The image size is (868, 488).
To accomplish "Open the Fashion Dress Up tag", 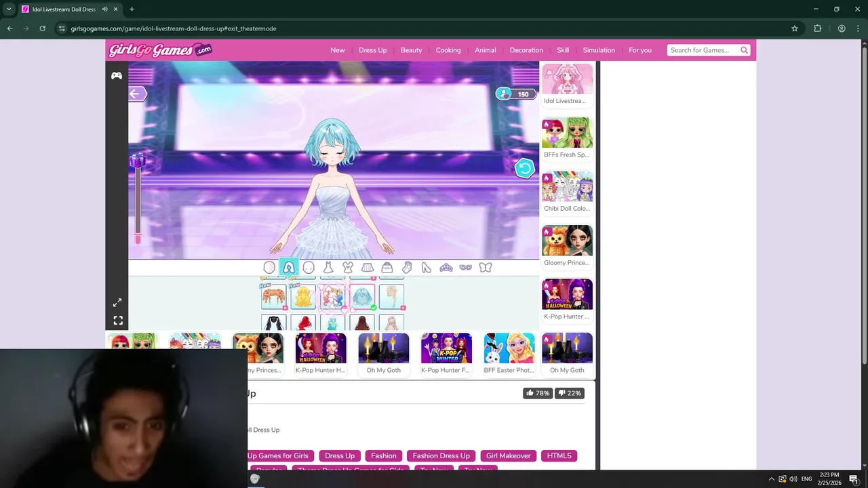I will point(441,456).
